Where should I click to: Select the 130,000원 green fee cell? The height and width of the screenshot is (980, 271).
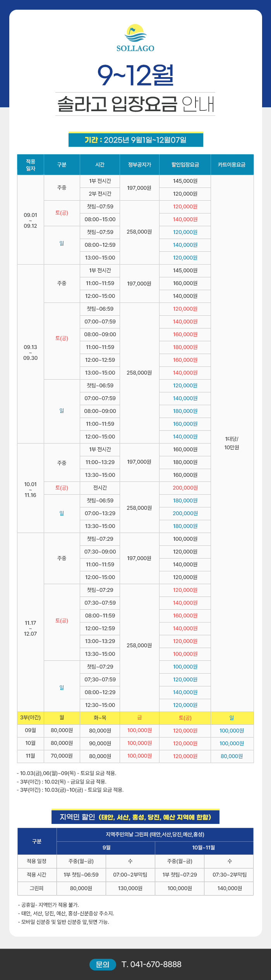[130, 888]
